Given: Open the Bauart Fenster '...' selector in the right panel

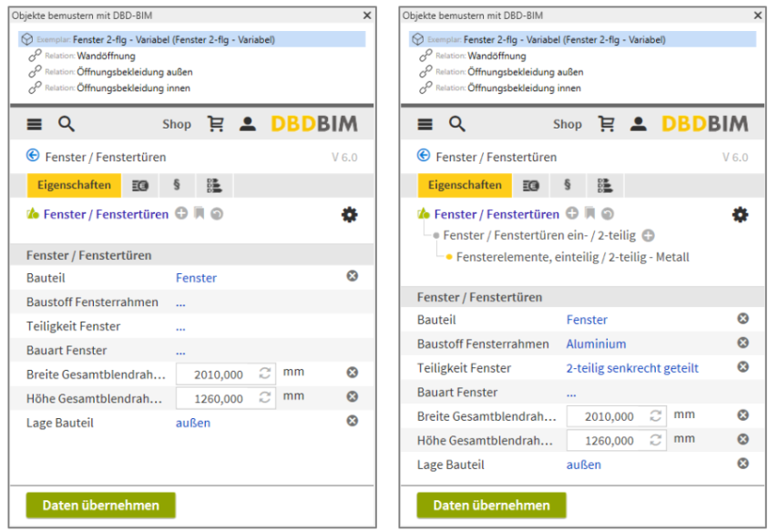Looking at the screenshot, I should (571, 393).
